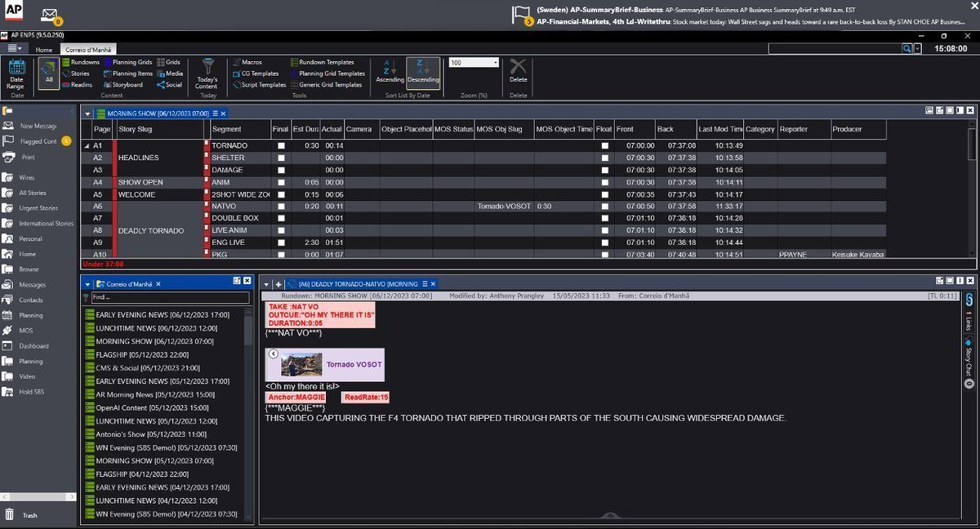Viewport: 980px width, 529px height.
Task: Toggle Float checkbox for row A1
Action: tap(605, 145)
